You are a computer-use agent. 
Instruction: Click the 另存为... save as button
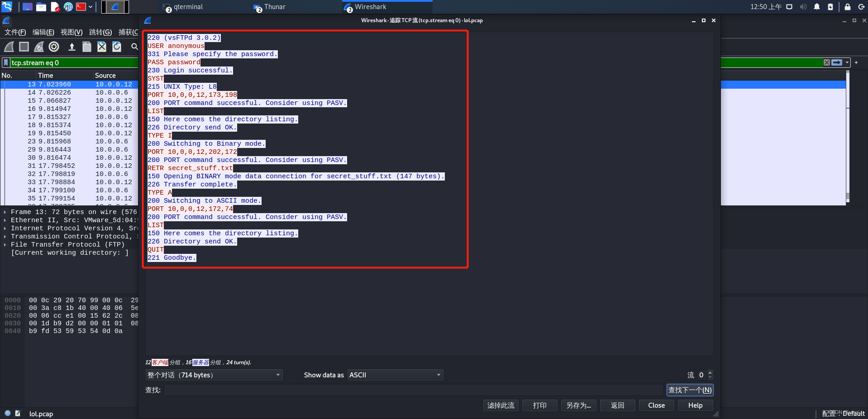(x=579, y=405)
